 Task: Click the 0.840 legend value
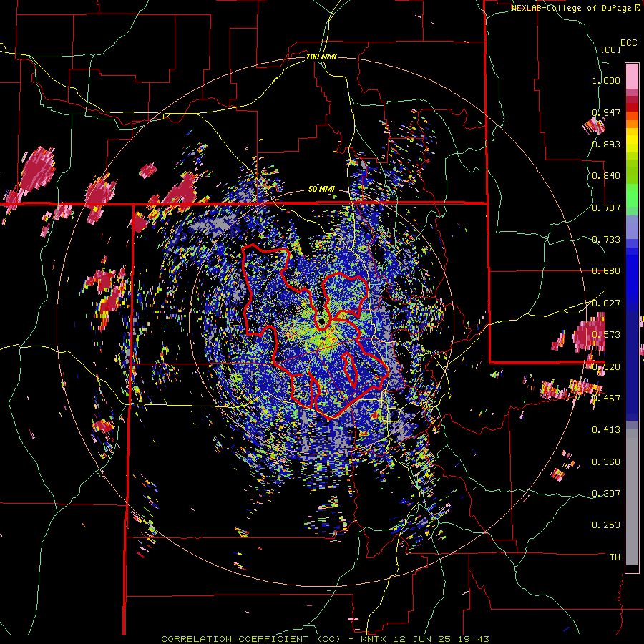pos(606,176)
